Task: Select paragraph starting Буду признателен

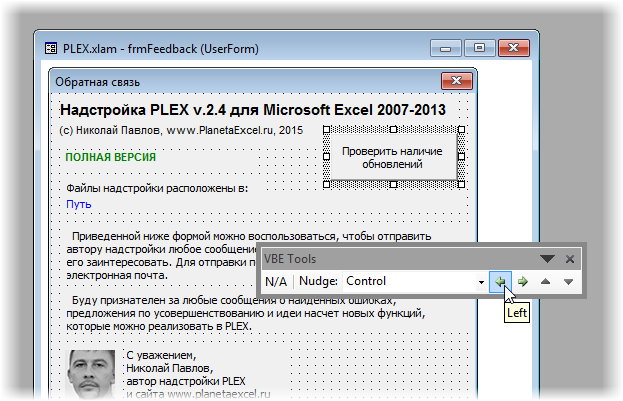Action: click(x=246, y=313)
